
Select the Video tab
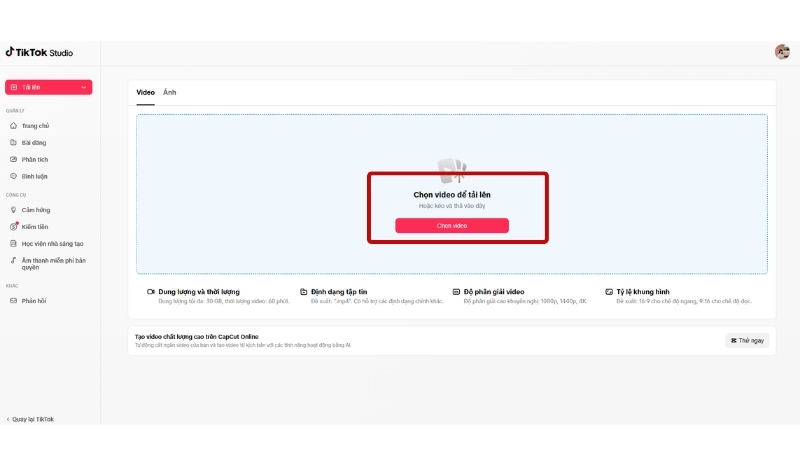[x=145, y=92]
